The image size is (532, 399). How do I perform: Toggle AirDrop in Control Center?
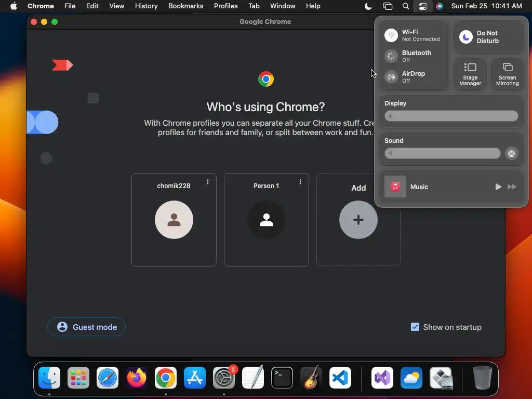(x=391, y=77)
